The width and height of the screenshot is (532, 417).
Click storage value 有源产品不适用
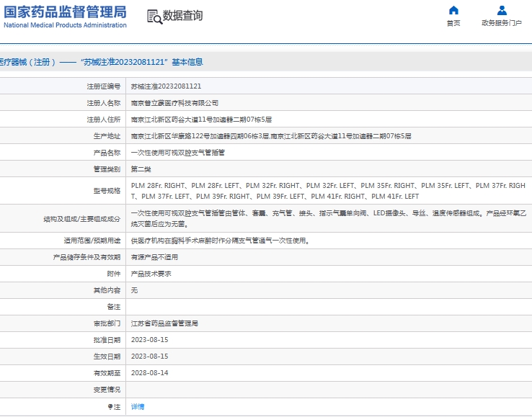pos(154,257)
